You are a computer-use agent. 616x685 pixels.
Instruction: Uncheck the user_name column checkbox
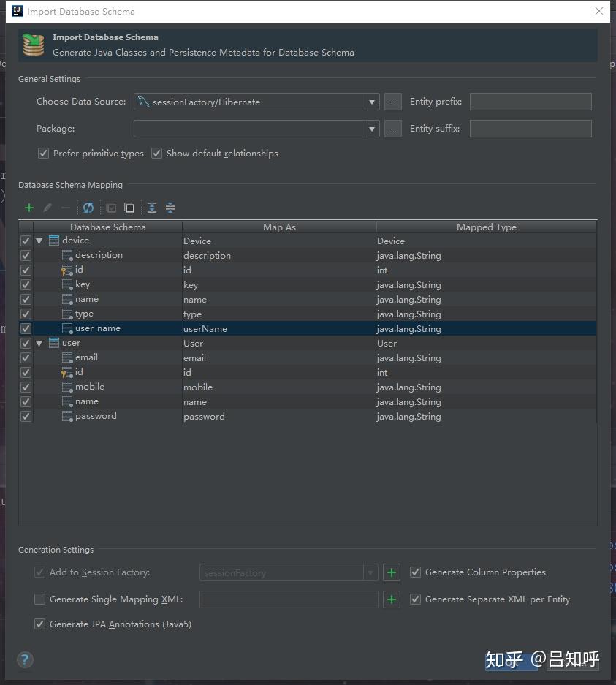tap(26, 328)
